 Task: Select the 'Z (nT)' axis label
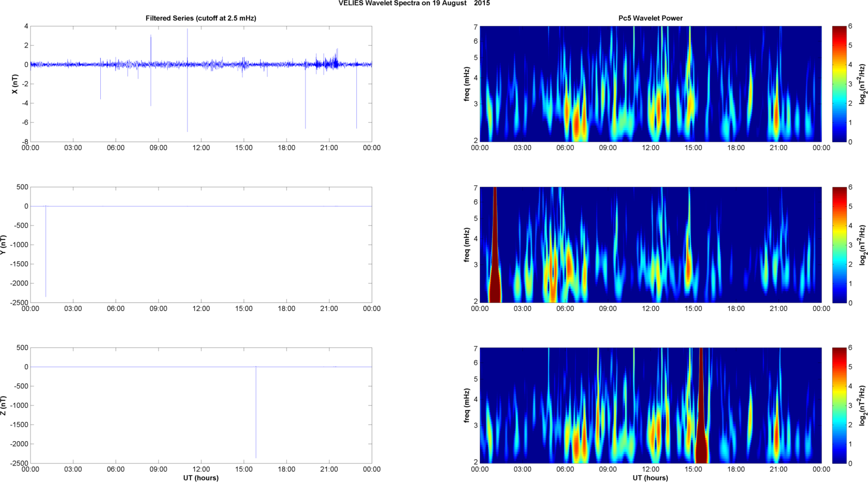[x=3, y=406]
